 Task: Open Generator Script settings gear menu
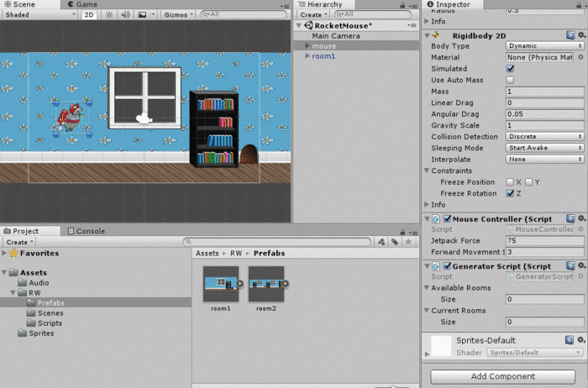coord(581,265)
